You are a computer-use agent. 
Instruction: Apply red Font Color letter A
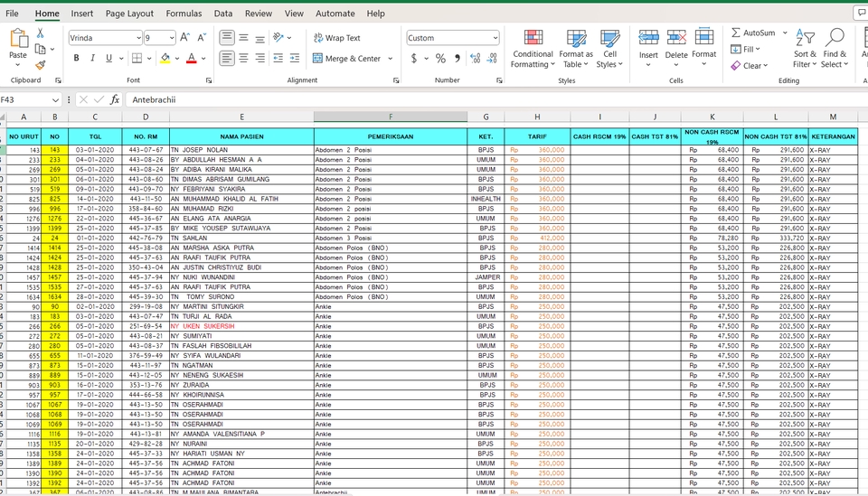192,58
